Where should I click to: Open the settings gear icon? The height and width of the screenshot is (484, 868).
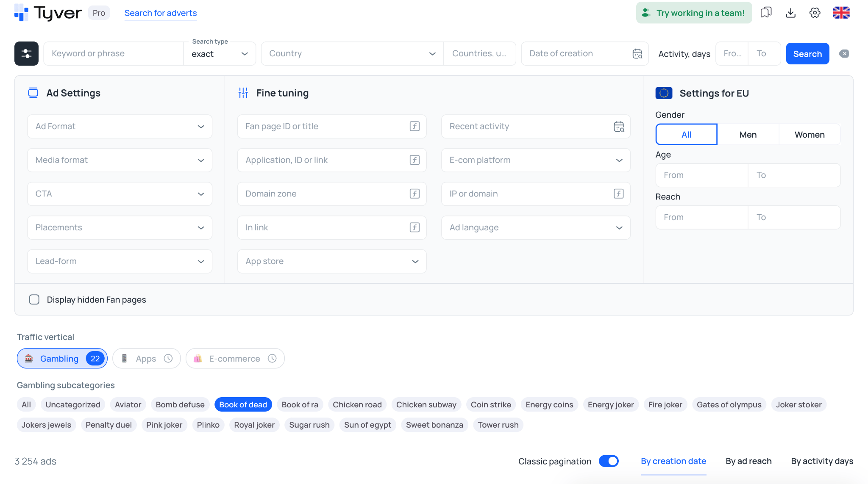pyautogui.click(x=815, y=13)
